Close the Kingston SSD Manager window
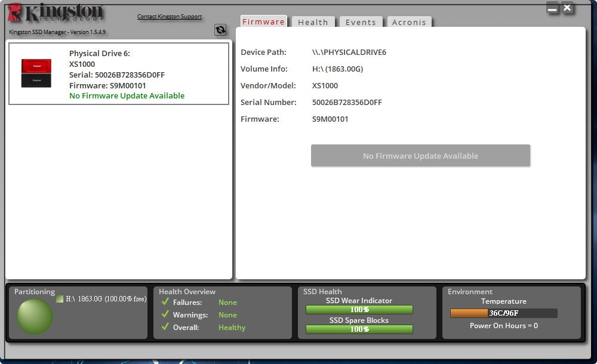Image resolution: width=597 pixels, height=364 pixels. point(567,8)
